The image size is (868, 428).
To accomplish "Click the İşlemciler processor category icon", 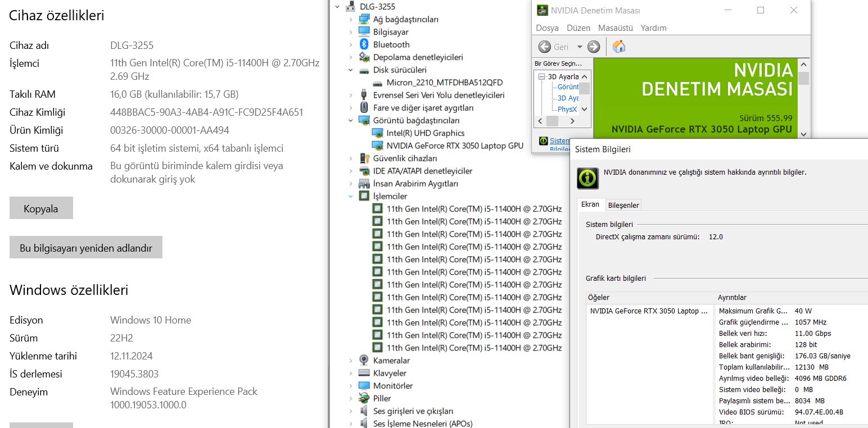I will tap(364, 196).
